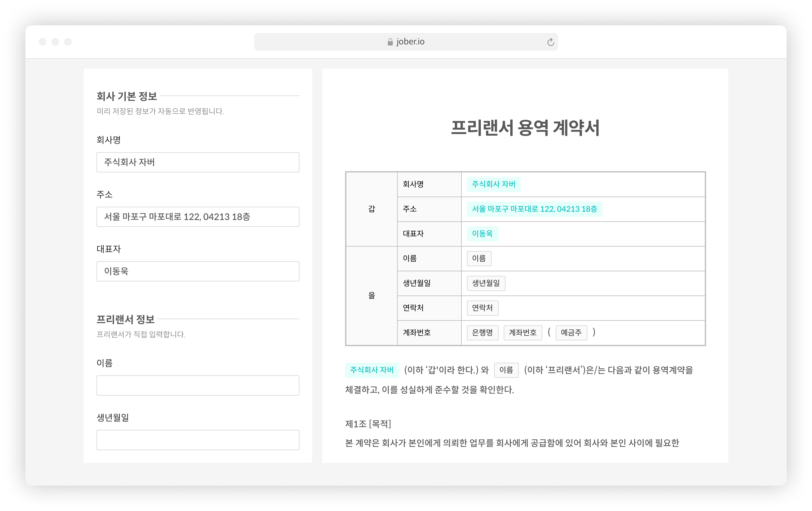Click the 체결하고, 이를 성실하게 준수할 line

(430, 390)
